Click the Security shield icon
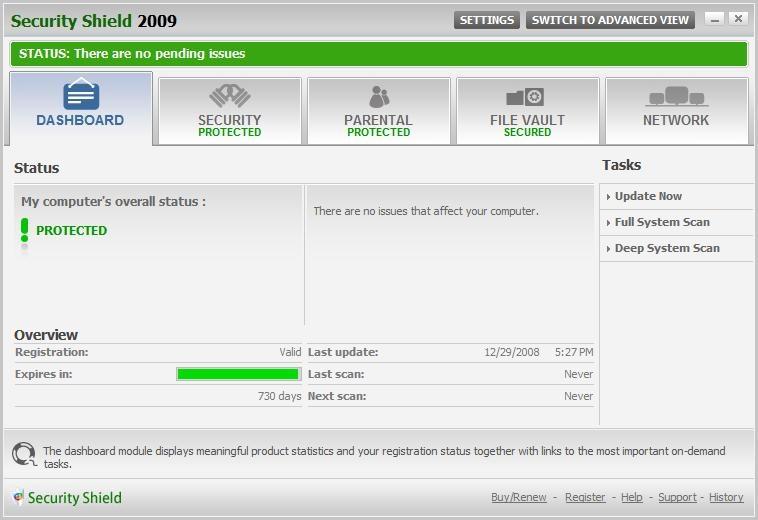Viewport: 758px width, 520px height. click(230, 96)
